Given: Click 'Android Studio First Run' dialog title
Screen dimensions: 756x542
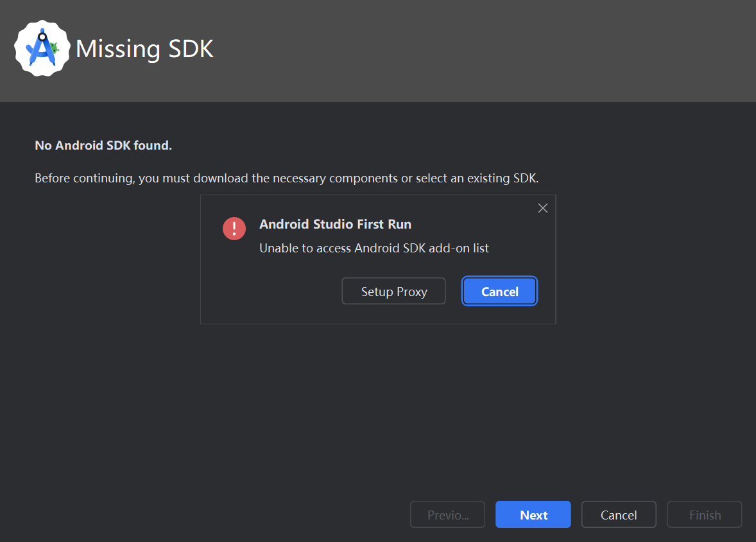Looking at the screenshot, I should coord(335,224).
